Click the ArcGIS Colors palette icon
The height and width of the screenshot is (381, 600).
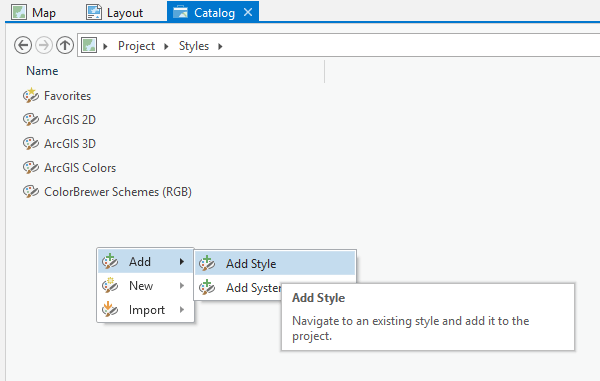point(31,168)
